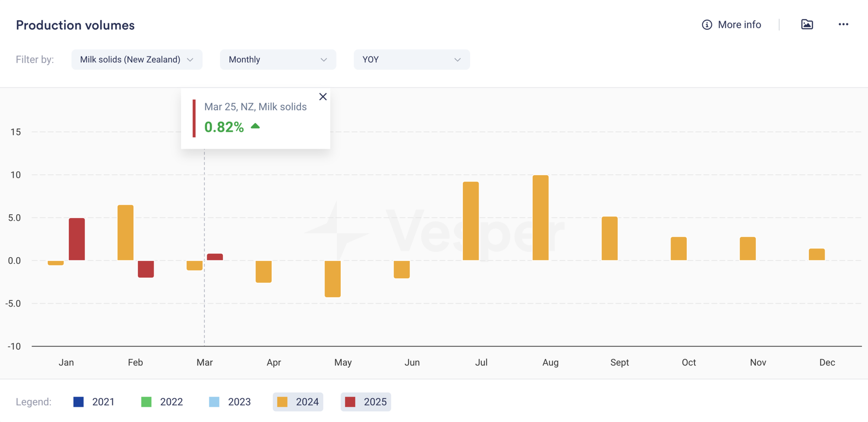Click the red 2025 legend color swatch

tap(350, 402)
